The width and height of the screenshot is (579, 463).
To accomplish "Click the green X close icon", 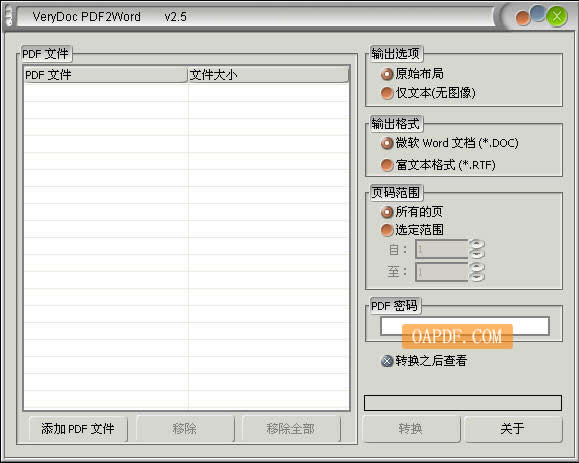I will [x=557, y=16].
